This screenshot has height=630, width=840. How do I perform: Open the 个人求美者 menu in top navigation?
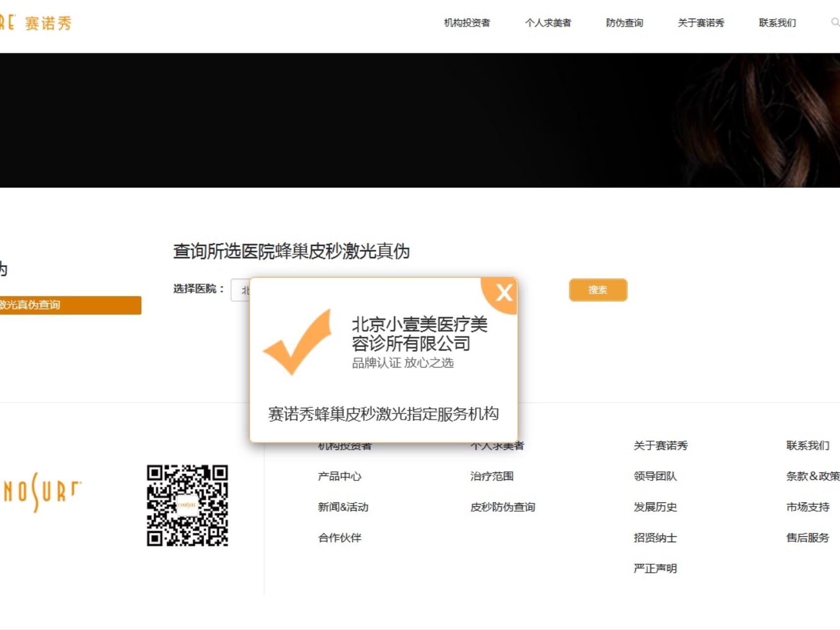[548, 23]
